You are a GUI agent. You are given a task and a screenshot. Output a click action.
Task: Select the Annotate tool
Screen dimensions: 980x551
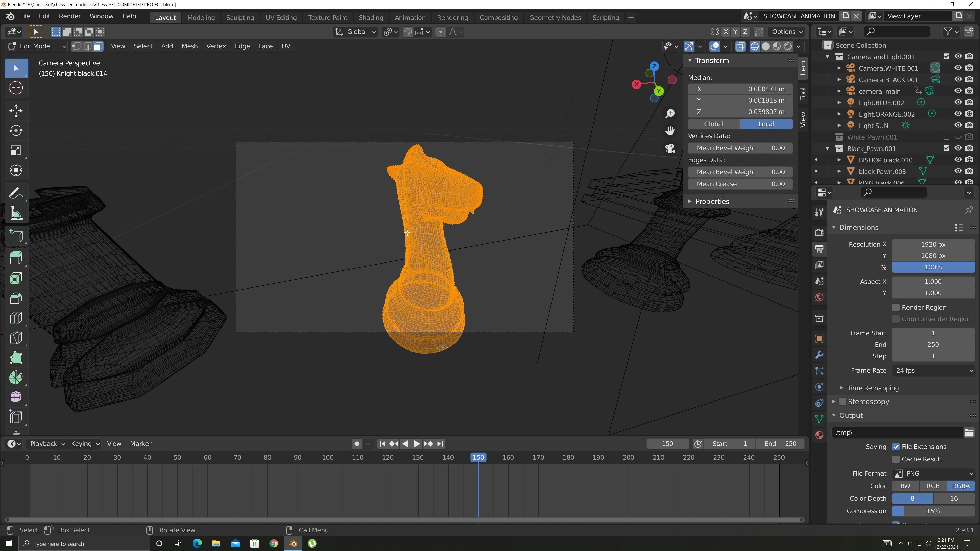(16, 193)
